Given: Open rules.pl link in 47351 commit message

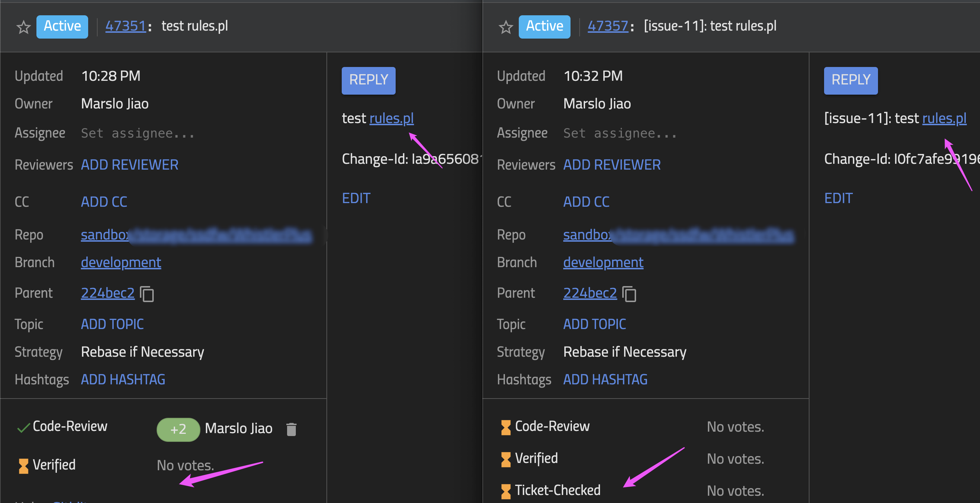Looking at the screenshot, I should (392, 118).
